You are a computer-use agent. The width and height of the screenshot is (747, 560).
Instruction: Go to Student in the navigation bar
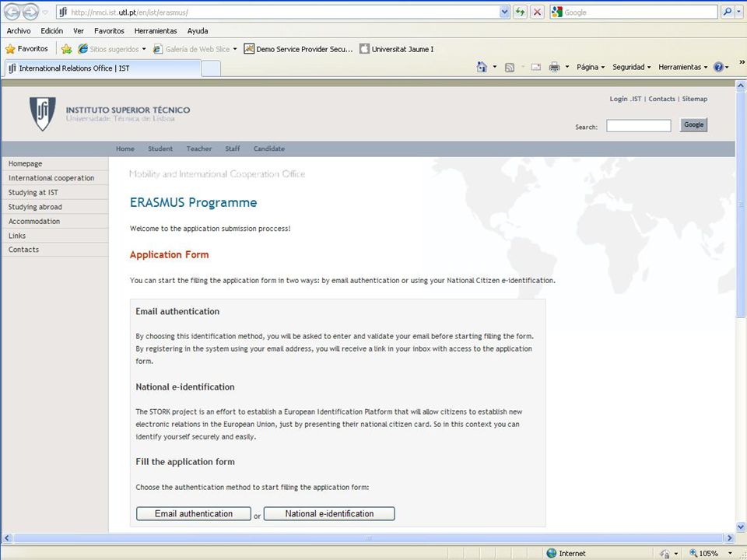(x=160, y=149)
